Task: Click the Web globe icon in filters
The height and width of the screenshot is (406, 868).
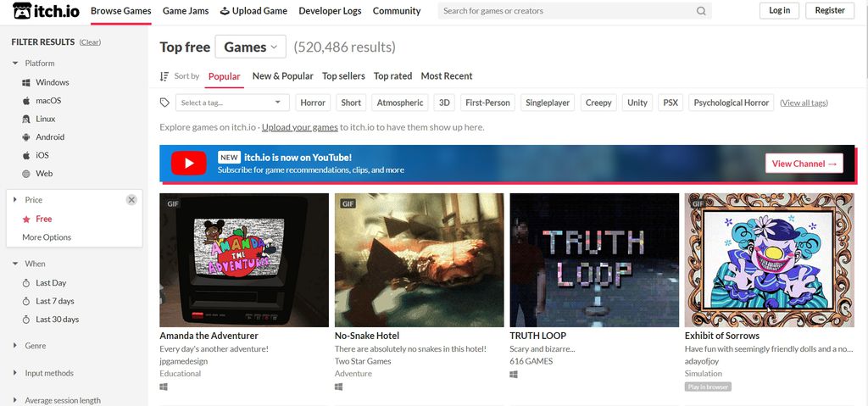Action: pyautogui.click(x=26, y=174)
